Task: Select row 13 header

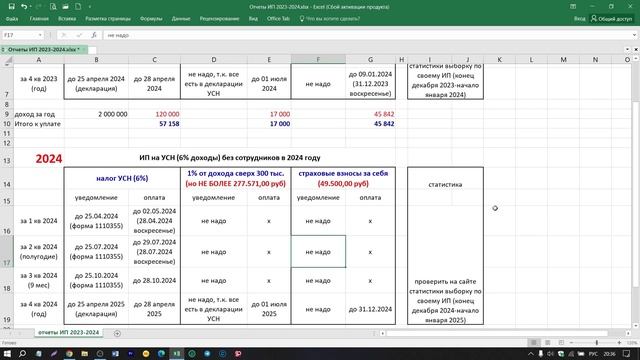Action: (x=7, y=159)
